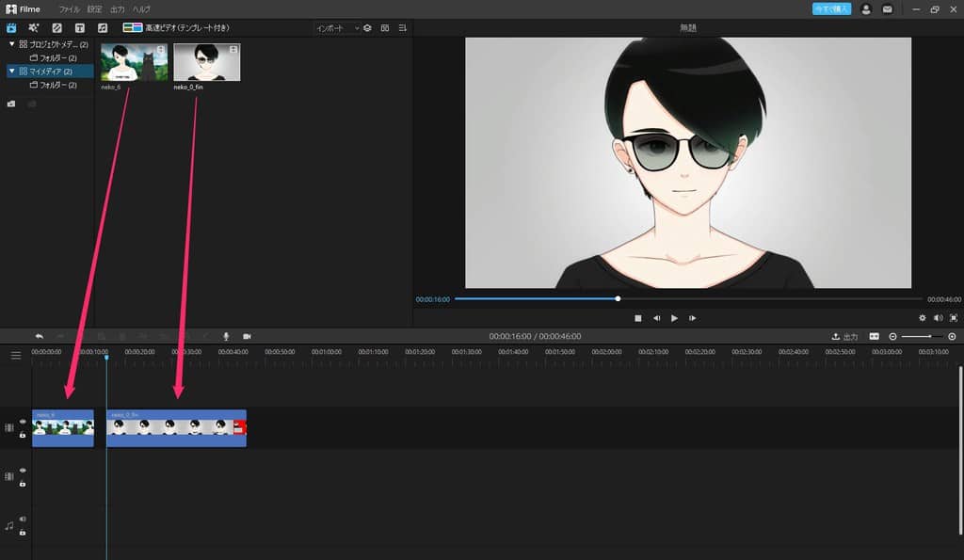Zoom out timeline with minus icon
The image size is (964, 560).
(892, 336)
